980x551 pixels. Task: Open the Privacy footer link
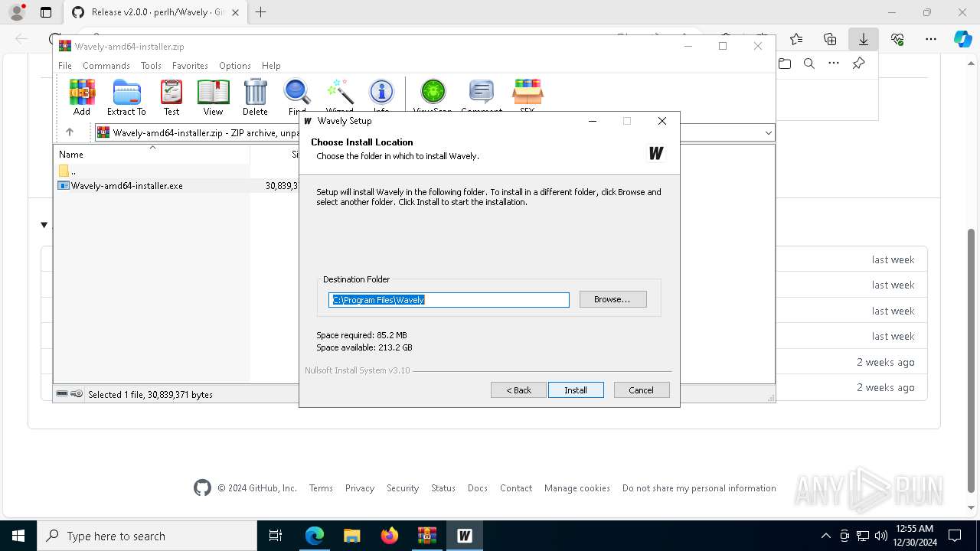coord(360,488)
